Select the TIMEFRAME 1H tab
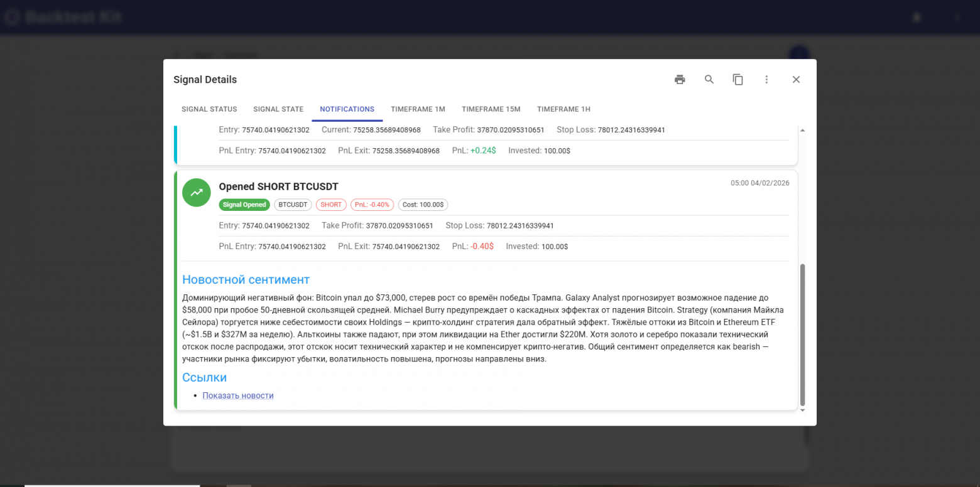 coord(563,109)
